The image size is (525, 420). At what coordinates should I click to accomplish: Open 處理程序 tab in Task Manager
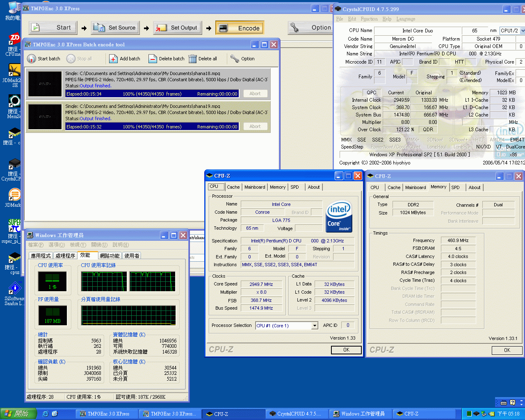[x=66, y=256]
